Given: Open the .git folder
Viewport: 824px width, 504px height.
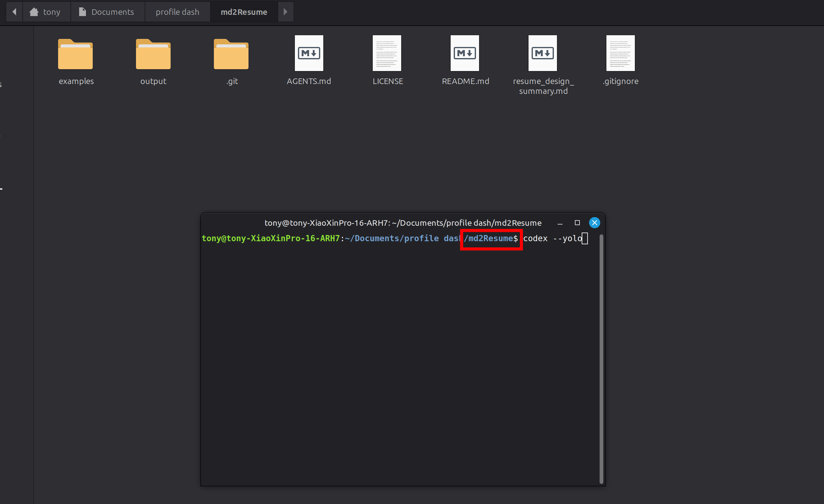Looking at the screenshot, I should [231, 54].
